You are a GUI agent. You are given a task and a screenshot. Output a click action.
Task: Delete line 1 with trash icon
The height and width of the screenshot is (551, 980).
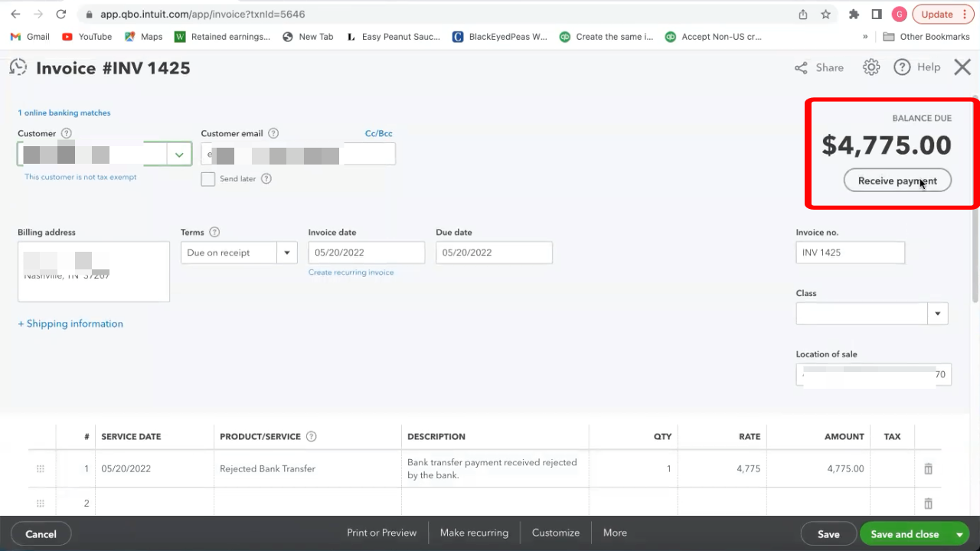pyautogui.click(x=928, y=468)
